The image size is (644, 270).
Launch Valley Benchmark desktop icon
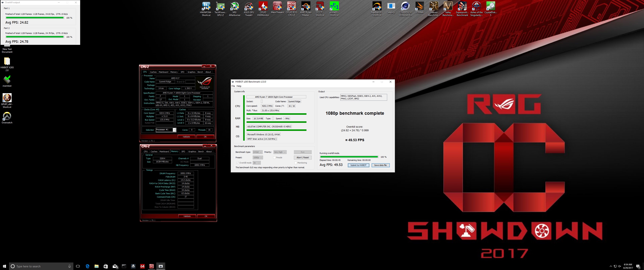(x=448, y=9)
